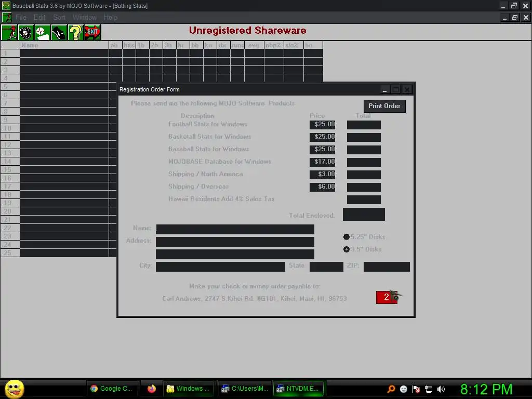Viewport: 532px width, 399px height.
Task: Click the baseball diamond title bar icon
Action: 6,6
